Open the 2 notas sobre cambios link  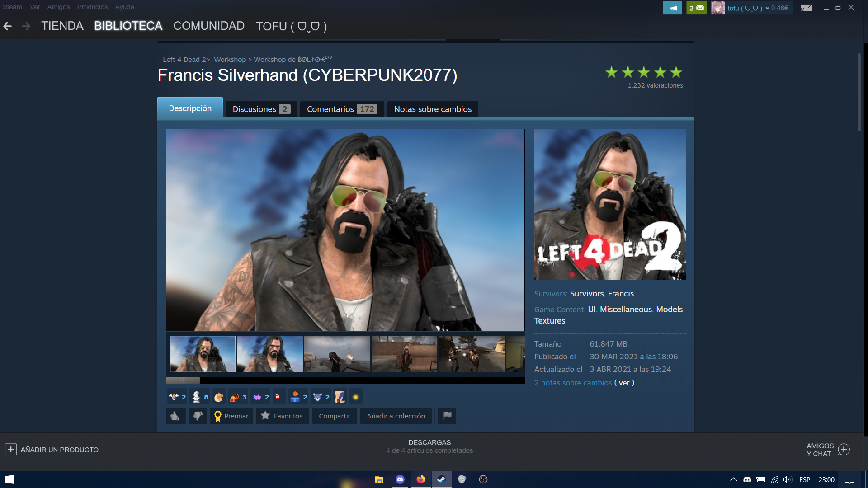[x=573, y=383]
